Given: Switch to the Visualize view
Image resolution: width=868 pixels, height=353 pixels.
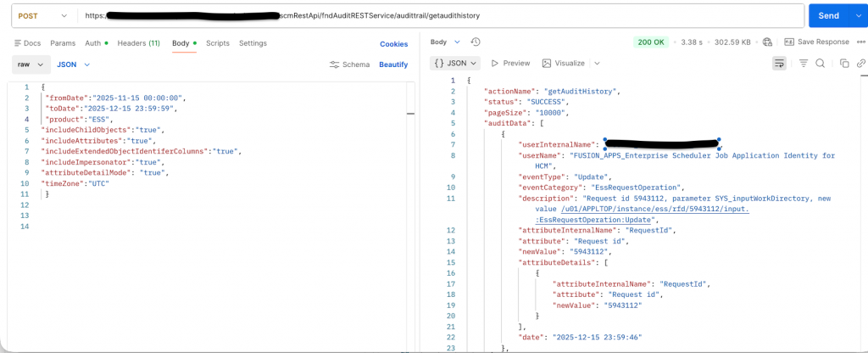Looking at the screenshot, I should [564, 63].
